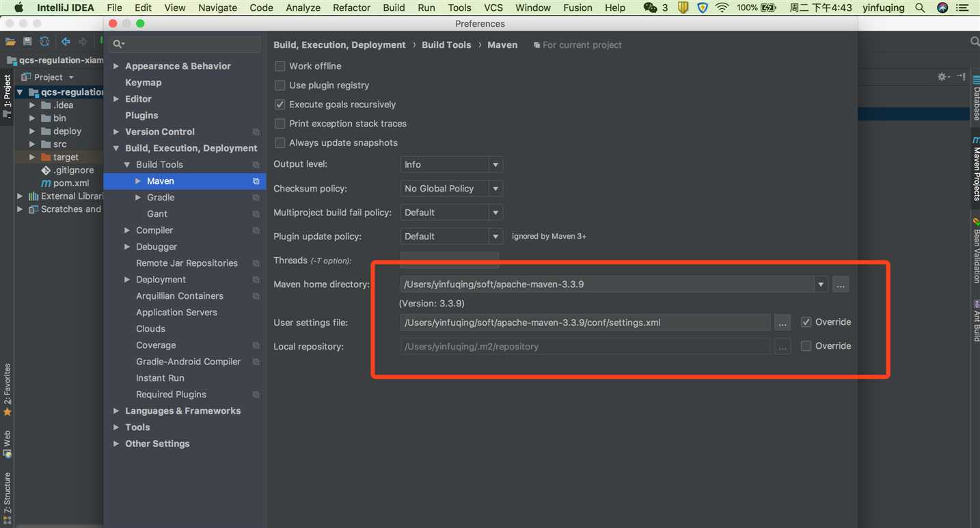Click the project-level icon beside Version Control
Viewport: 980px width, 528px height.
click(256, 132)
